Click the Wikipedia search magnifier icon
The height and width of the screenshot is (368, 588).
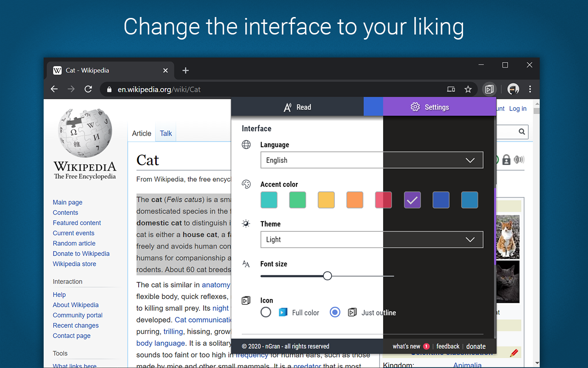(x=522, y=132)
